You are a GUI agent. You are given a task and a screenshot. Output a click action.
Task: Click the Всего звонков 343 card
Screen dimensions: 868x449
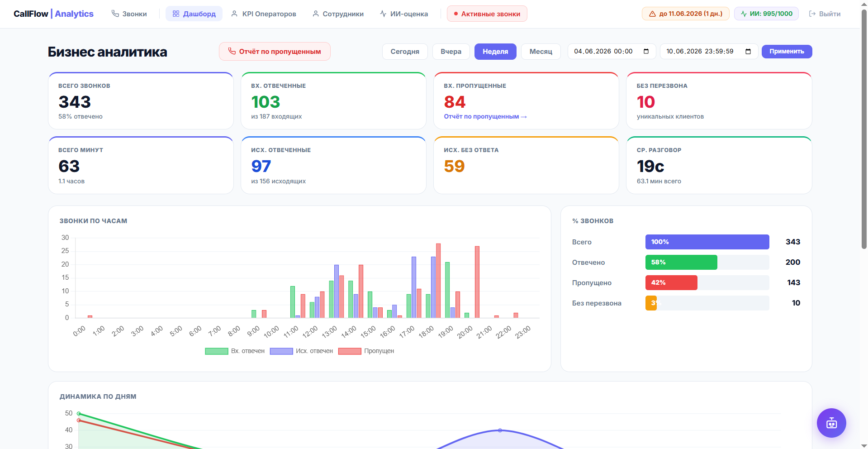141,100
